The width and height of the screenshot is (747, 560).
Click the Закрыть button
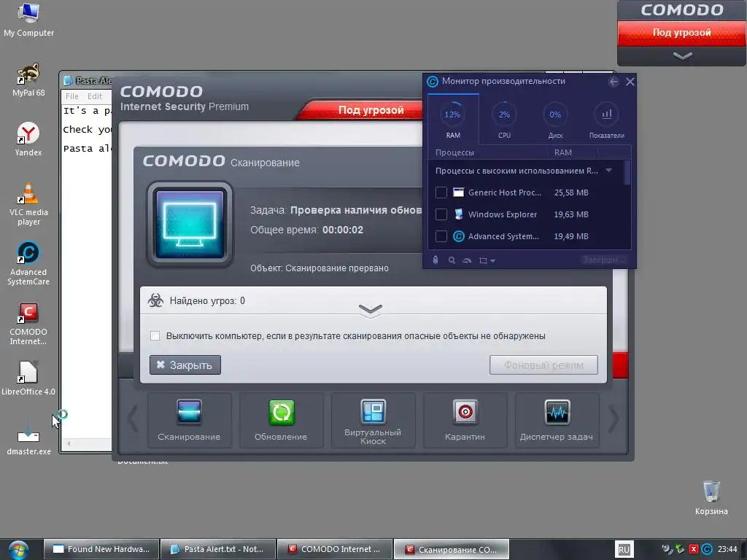(185, 365)
